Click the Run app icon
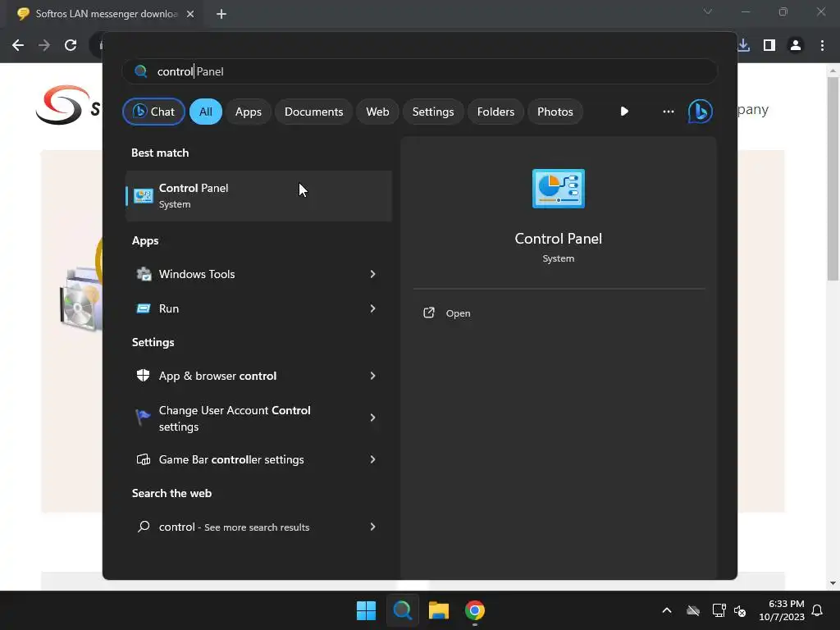The width and height of the screenshot is (840, 630). tap(144, 308)
